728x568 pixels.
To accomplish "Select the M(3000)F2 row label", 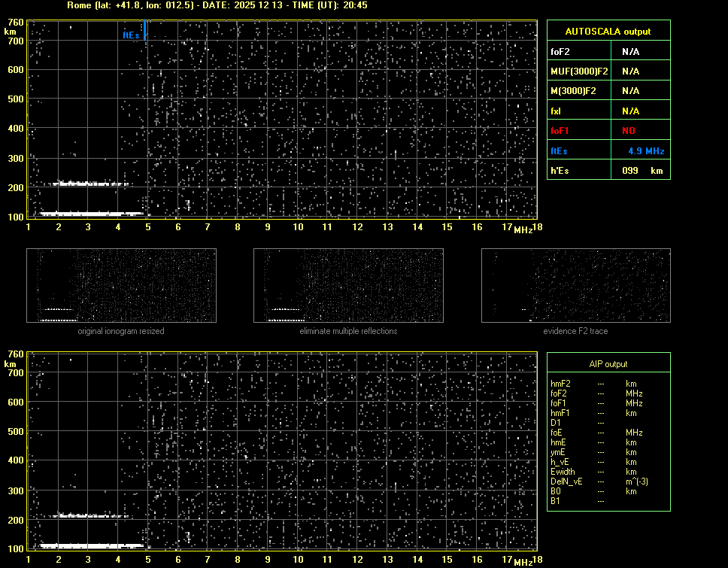I will pyautogui.click(x=574, y=91).
